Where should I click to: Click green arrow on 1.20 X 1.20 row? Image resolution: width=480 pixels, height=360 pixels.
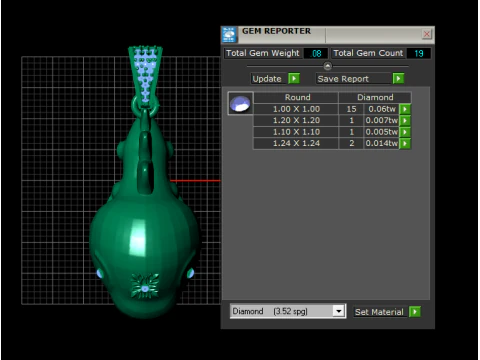(x=405, y=120)
